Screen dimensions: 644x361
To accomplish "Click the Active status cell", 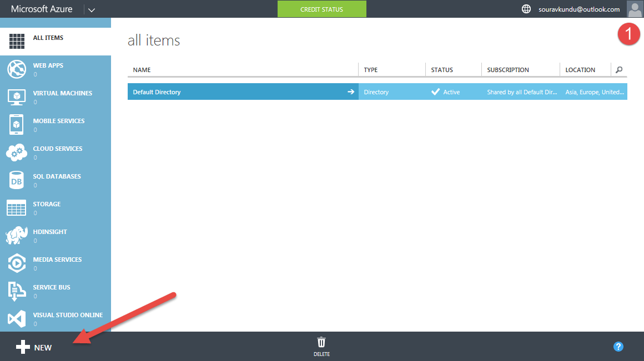I will (x=454, y=91).
